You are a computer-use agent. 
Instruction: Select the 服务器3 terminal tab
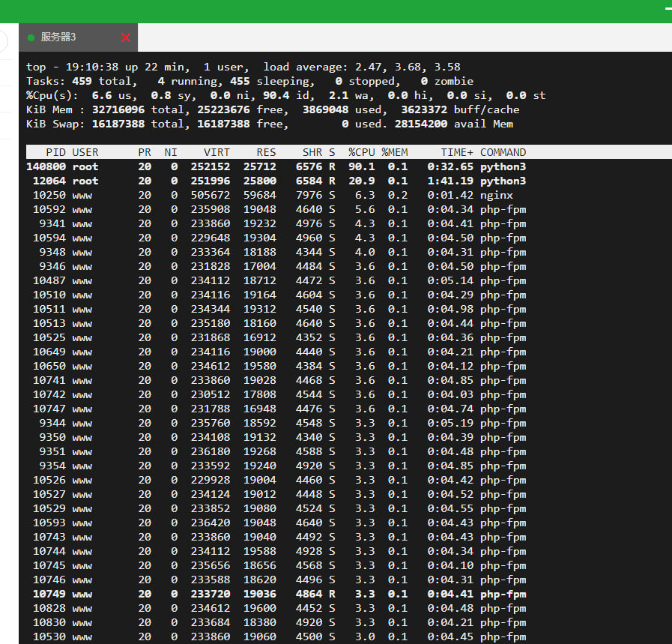[x=78, y=37]
